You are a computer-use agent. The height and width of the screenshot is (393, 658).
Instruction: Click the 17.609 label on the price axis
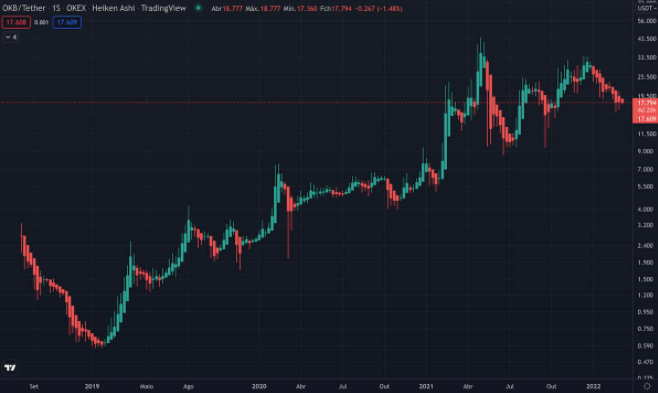(646, 119)
